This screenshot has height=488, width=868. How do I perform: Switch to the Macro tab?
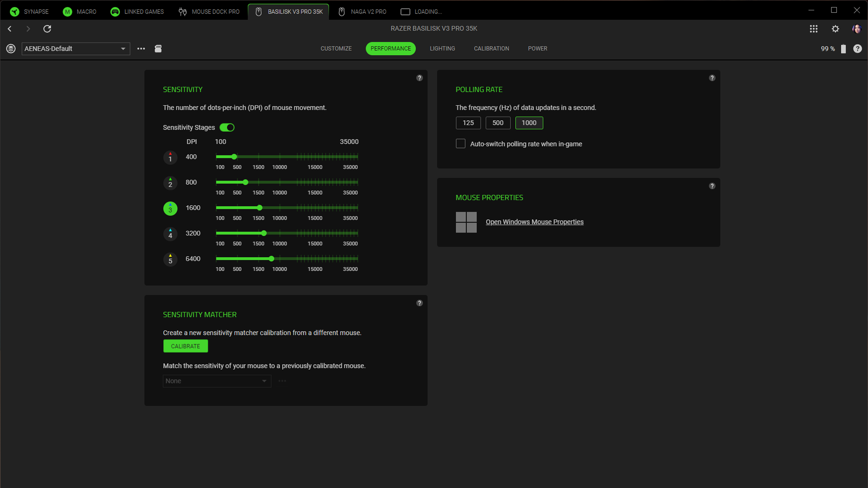(x=80, y=12)
